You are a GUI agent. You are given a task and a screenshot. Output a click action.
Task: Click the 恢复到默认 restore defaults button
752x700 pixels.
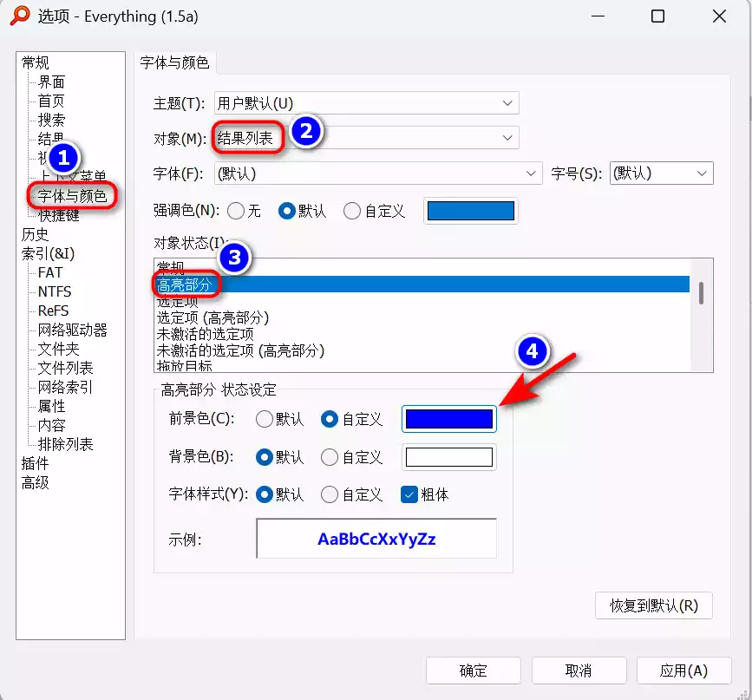653,605
